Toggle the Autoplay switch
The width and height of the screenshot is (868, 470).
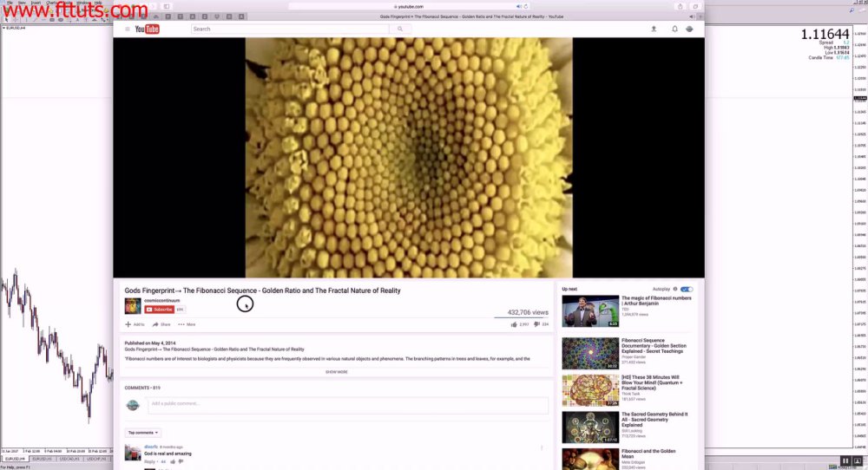pos(687,289)
